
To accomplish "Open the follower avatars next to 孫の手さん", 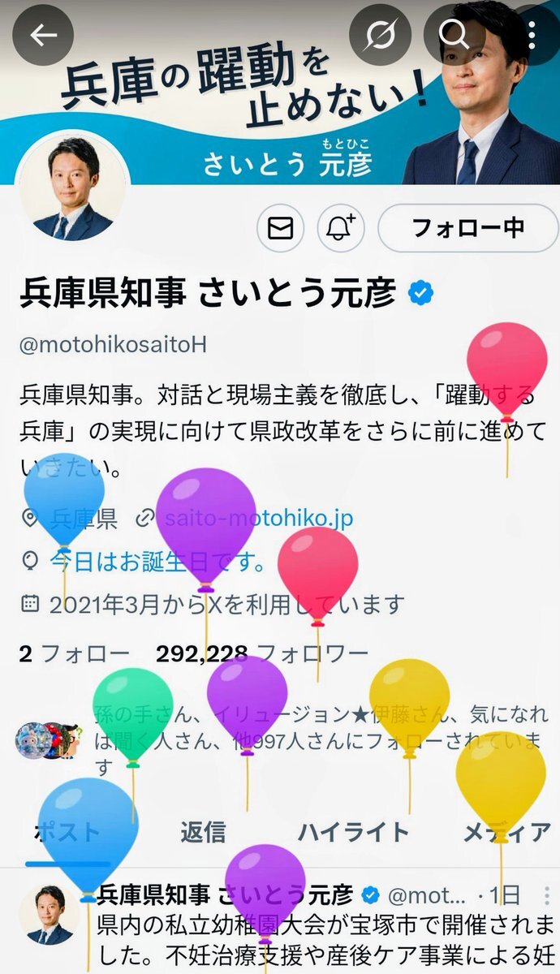I will tap(48, 740).
